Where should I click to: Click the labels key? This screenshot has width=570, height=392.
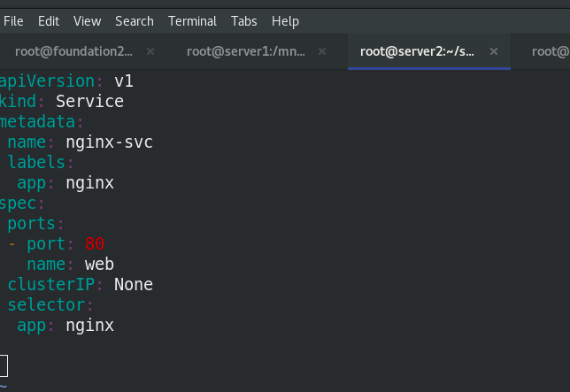point(36,162)
